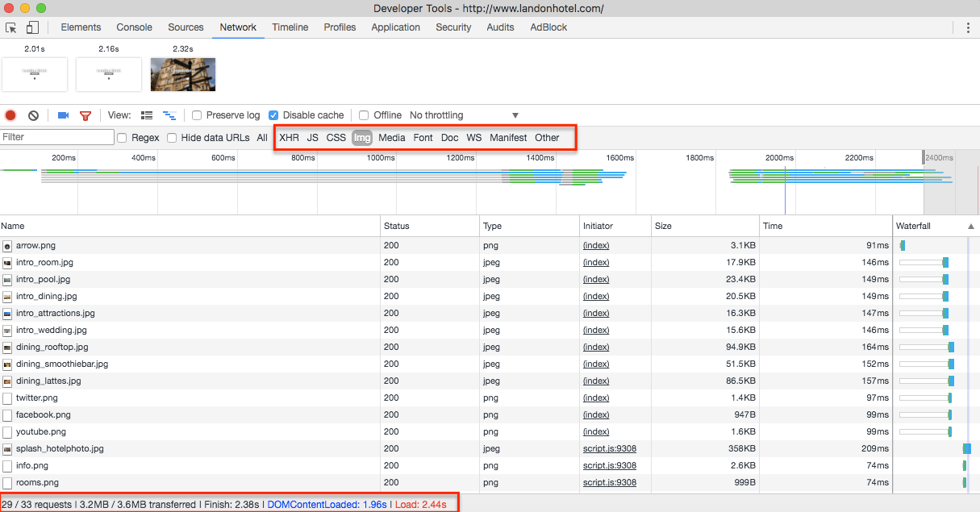Clear the network log with clear icon
The height and width of the screenshot is (512, 980).
[x=33, y=115]
